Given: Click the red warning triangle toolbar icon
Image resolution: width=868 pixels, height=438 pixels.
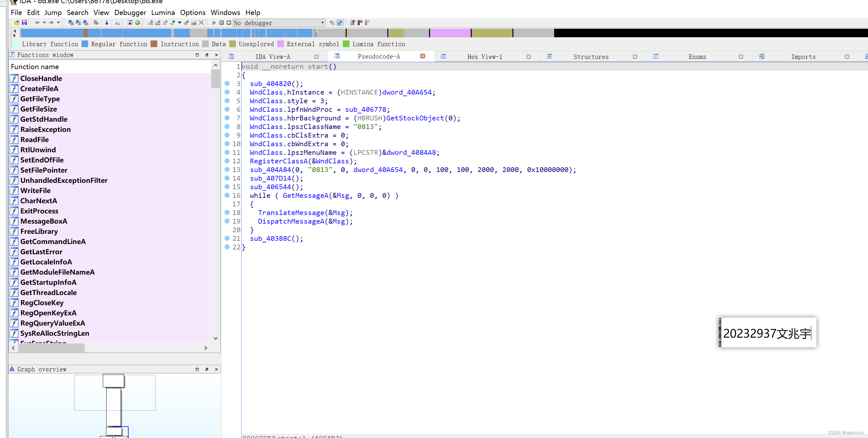Looking at the screenshot, I should pos(130,23).
